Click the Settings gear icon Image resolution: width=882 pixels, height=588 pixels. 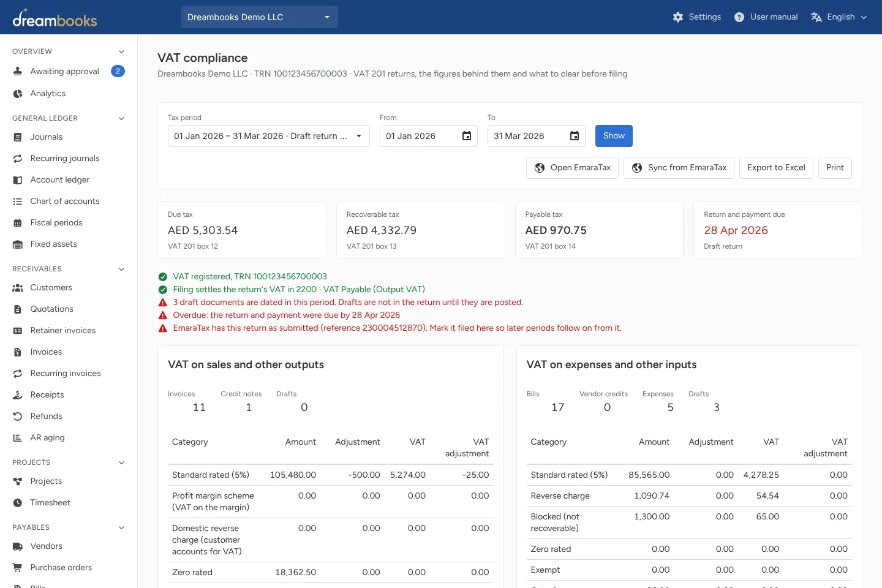pyautogui.click(x=677, y=17)
